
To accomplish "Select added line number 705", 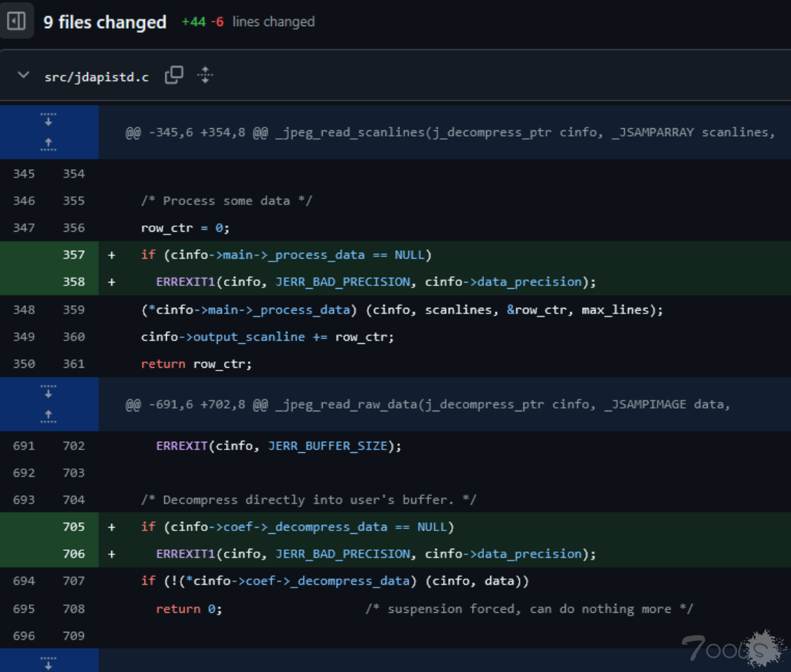I will point(73,527).
